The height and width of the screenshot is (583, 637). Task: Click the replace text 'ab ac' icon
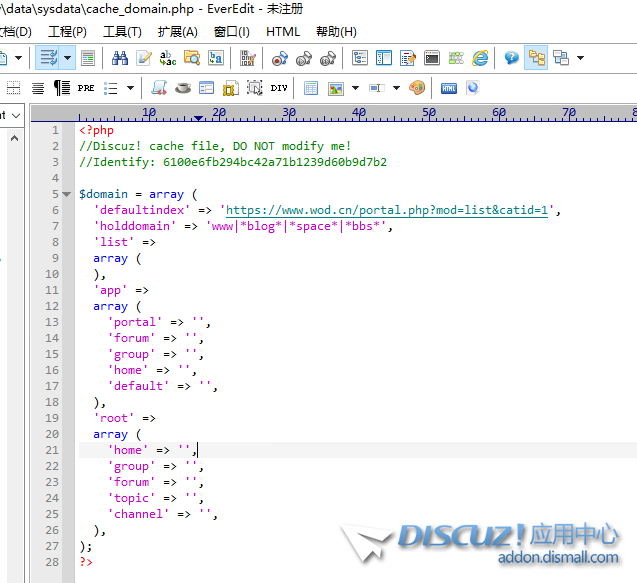pos(168,58)
